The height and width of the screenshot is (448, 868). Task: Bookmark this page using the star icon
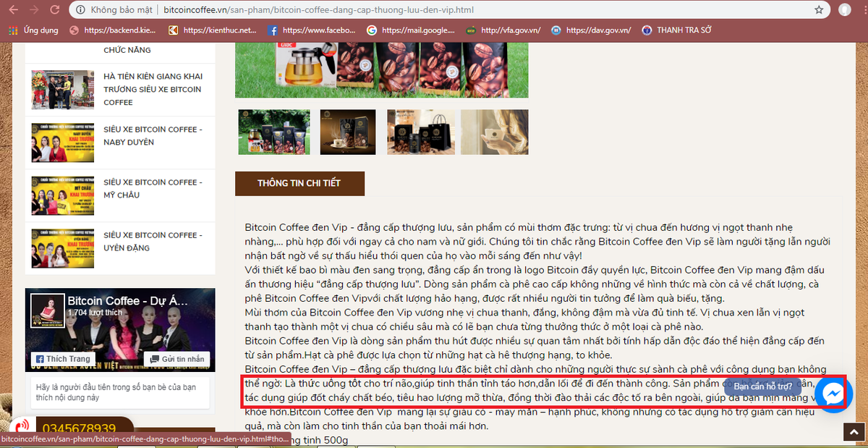click(819, 10)
